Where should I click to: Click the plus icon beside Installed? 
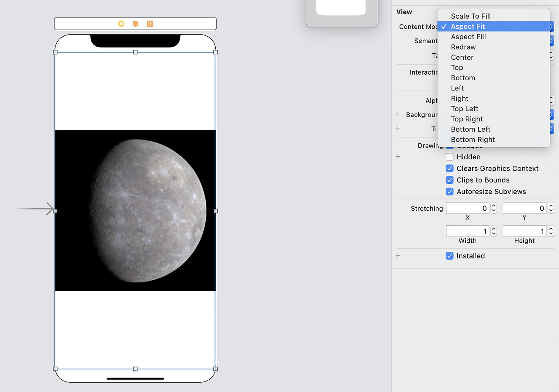(398, 256)
